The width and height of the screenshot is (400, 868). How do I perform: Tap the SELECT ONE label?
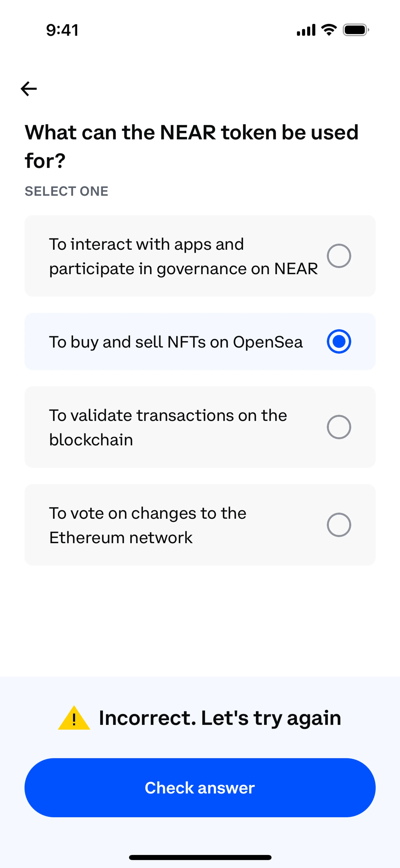(66, 191)
